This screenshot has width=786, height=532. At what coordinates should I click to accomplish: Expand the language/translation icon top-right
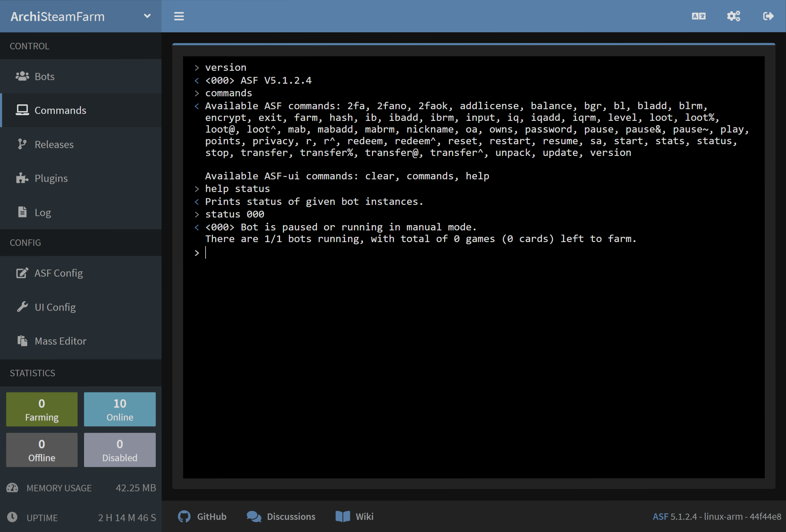pyautogui.click(x=699, y=16)
